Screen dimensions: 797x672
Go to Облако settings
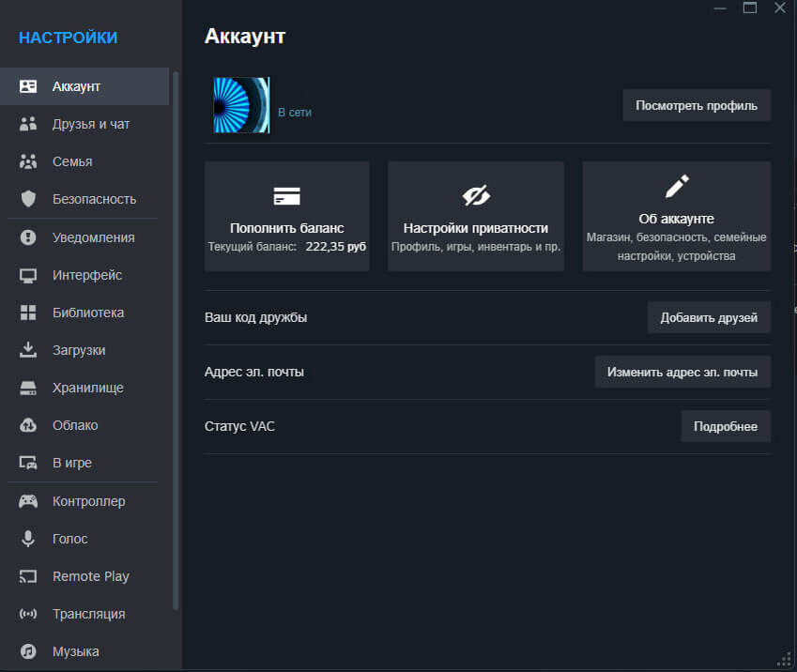tap(84, 425)
